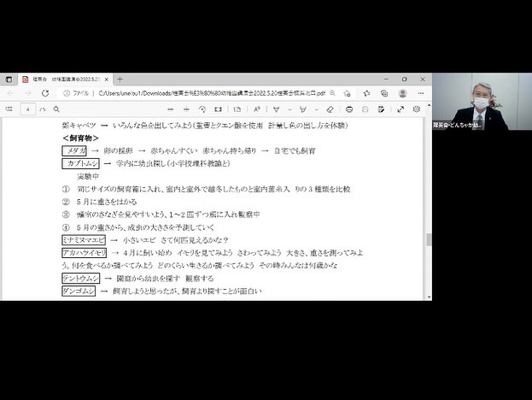
Task: Click the boxed カブトムシ label
Action: [81, 163]
